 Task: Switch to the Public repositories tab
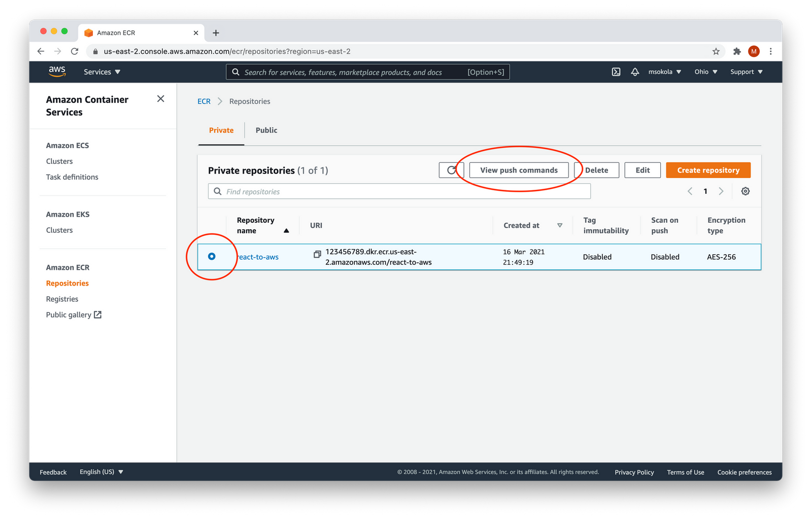pyautogui.click(x=266, y=130)
